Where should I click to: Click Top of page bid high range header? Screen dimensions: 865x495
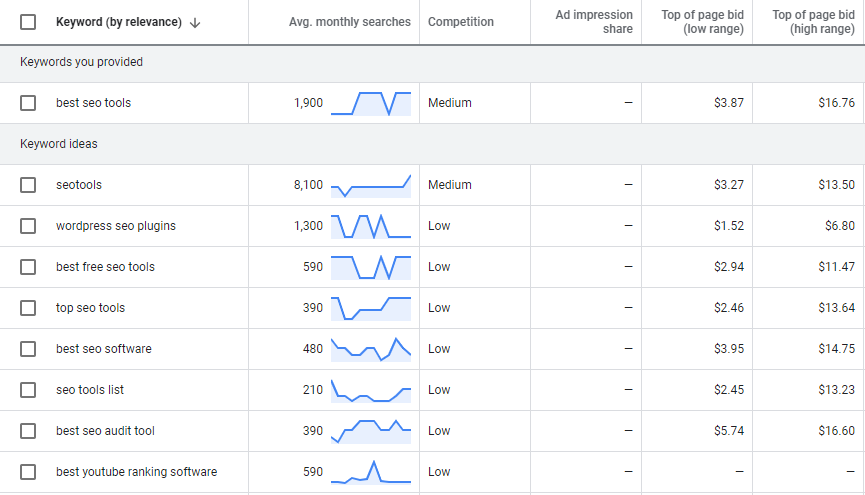[813, 22]
